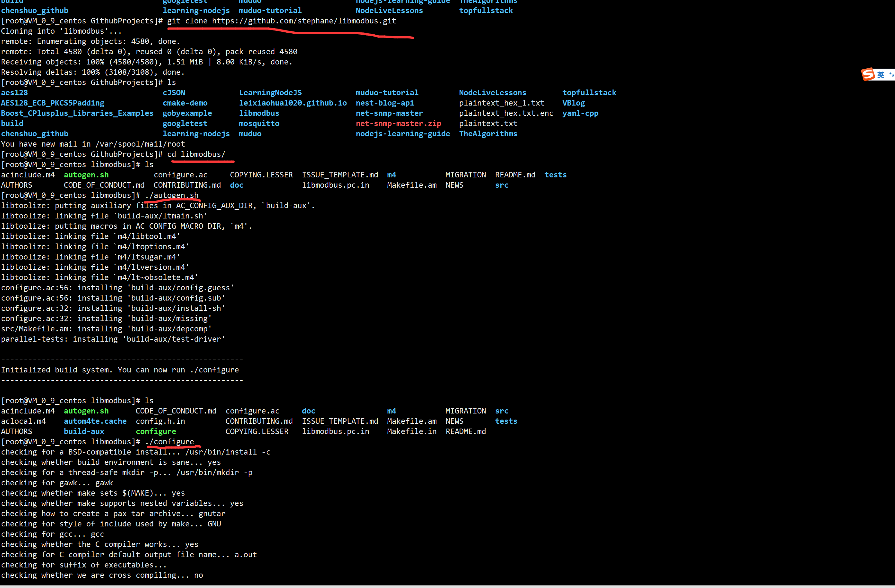The width and height of the screenshot is (895, 588).
Task: Click the "linking file m4/ltversion.m4" line
Action: click(95, 267)
